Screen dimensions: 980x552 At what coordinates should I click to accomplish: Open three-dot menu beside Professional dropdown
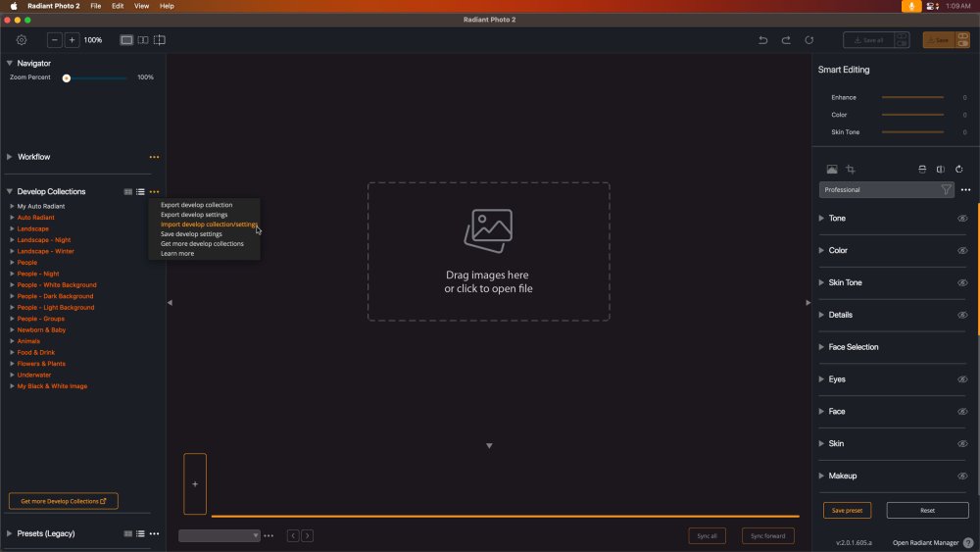coord(965,189)
